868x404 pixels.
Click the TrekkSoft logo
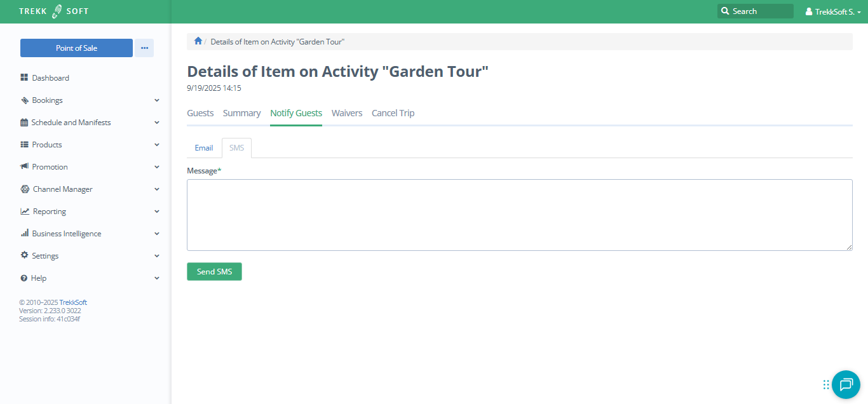[54, 11]
